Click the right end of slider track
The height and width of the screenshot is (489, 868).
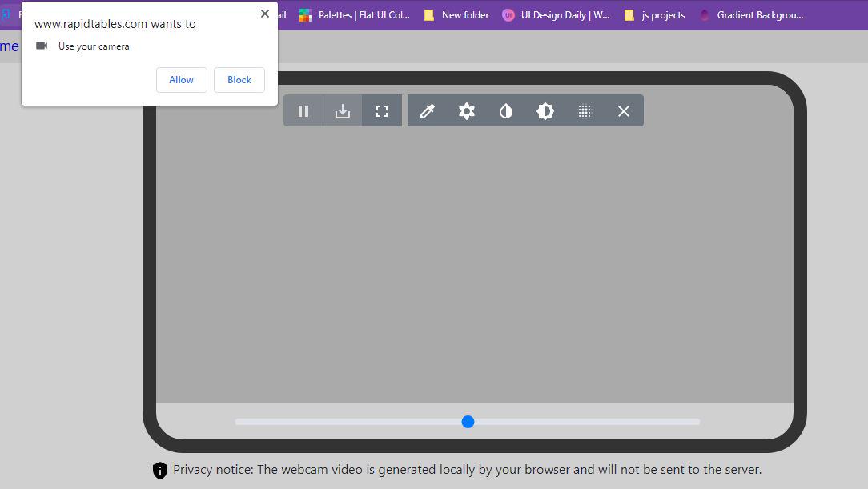point(695,422)
